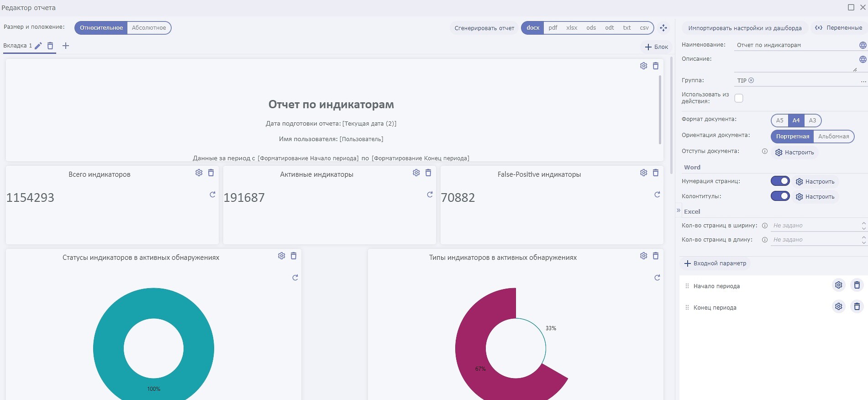Viewport: 868px width, 400px height.
Task: Open settings of Начало периода parameter
Action: [839, 285]
